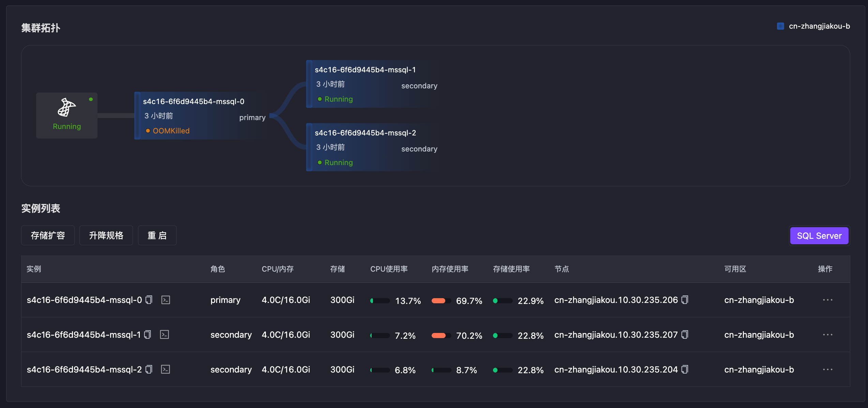Select the SQL Server tab button
Image resolution: width=868 pixels, height=408 pixels.
coord(819,236)
